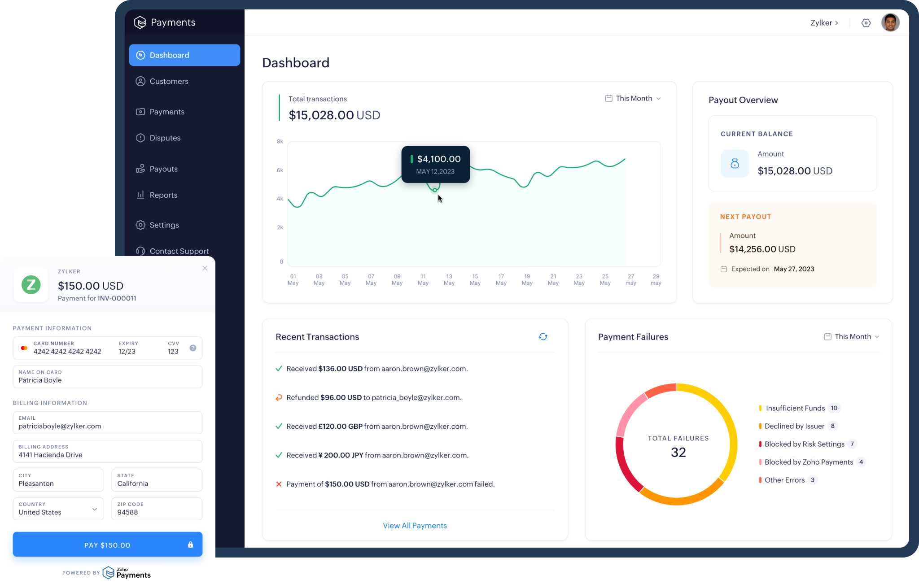Select the Dashboard icon in the sidebar
This screenshot has height=588, width=919.
(x=140, y=55)
